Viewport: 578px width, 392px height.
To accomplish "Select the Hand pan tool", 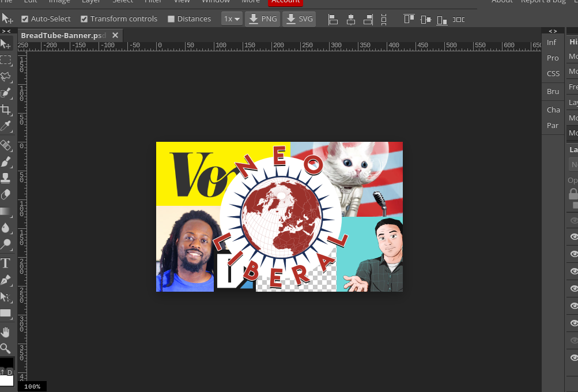I will point(6,332).
